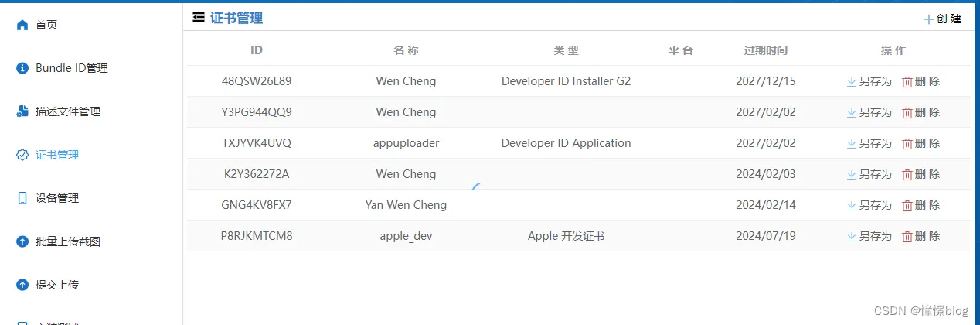Click type Apple 开发证书
The height and width of the screenshot is (325, 980).
coord(566,236)
